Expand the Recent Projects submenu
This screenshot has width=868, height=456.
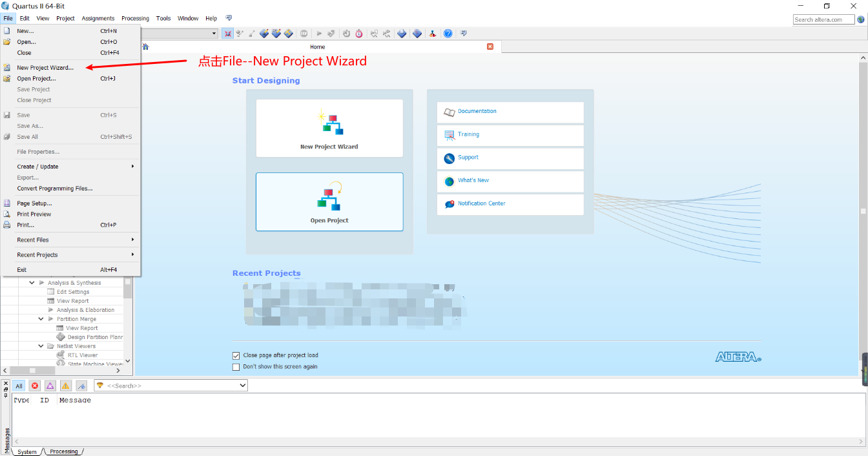[x=71, y=254]
